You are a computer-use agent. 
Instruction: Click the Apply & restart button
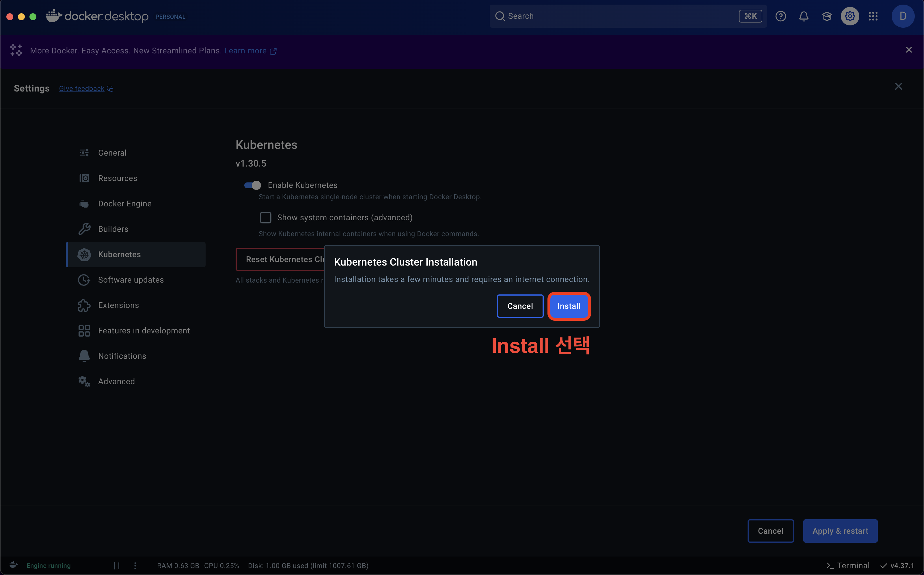pyautogui.click(x=840, y=531)
